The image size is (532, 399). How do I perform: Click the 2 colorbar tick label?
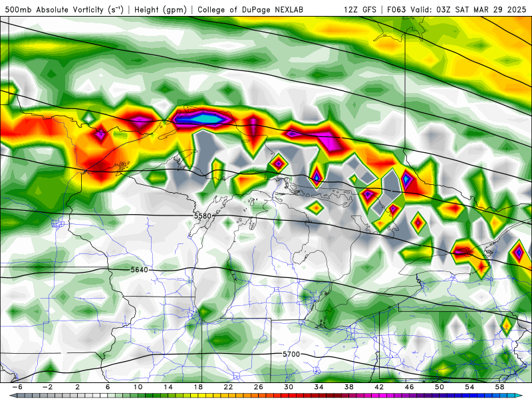(78, 387)
